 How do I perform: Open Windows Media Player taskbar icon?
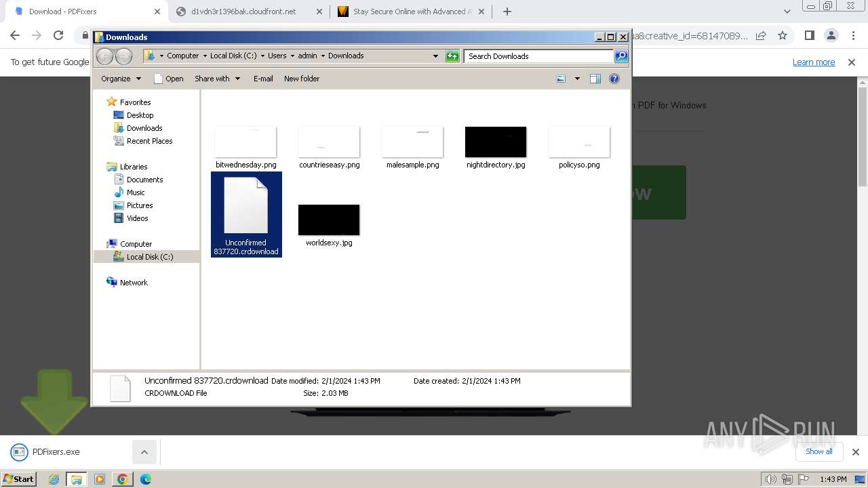pyautogui.click(x=100, y=479)
